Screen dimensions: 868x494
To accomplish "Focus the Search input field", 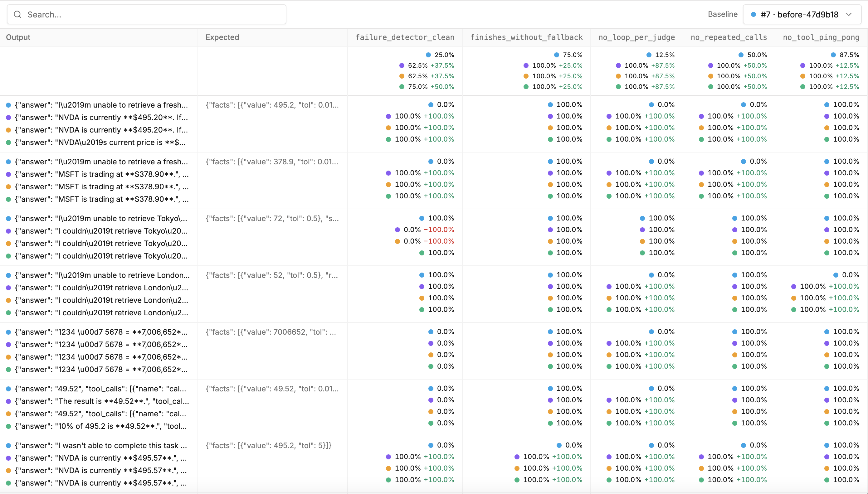I will pos(147,15).
